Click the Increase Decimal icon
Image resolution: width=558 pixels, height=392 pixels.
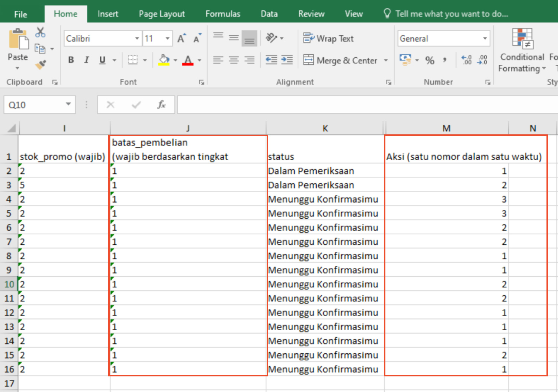click(466, 60)
